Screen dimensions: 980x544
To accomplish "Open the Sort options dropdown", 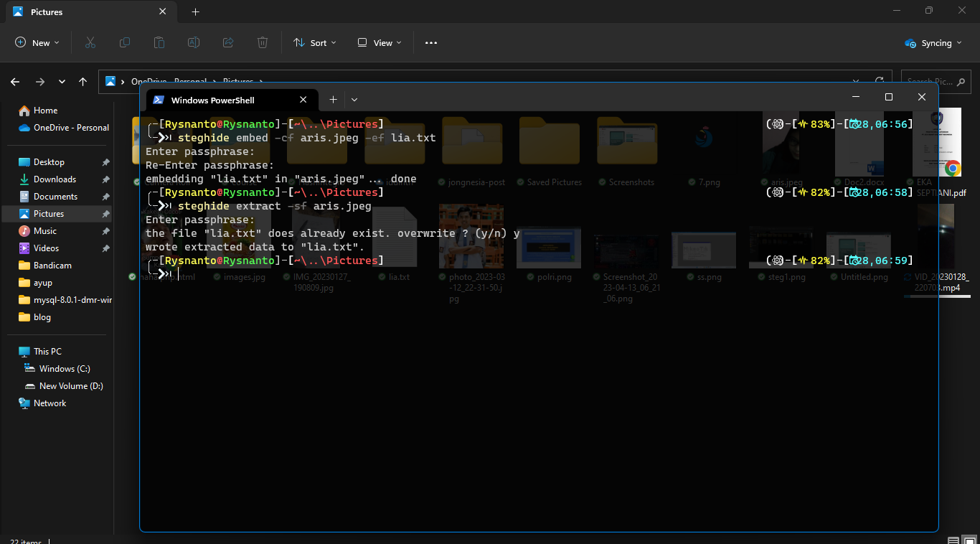I will 315,43.
